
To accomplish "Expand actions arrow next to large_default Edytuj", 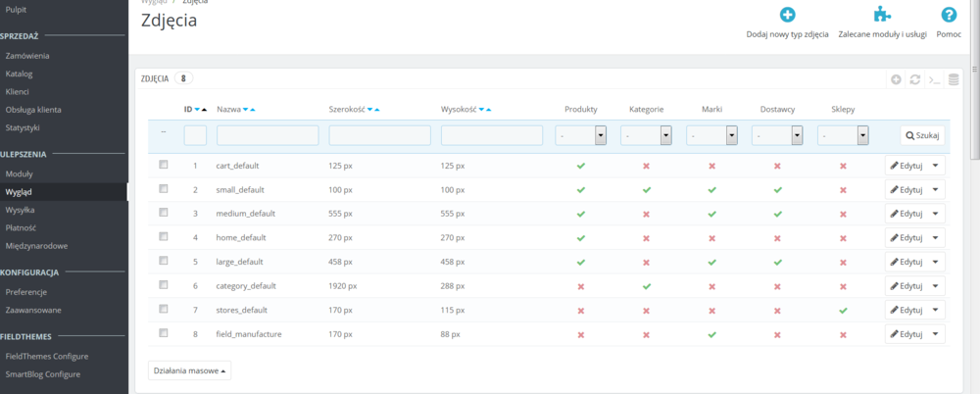I will point(936,262).
